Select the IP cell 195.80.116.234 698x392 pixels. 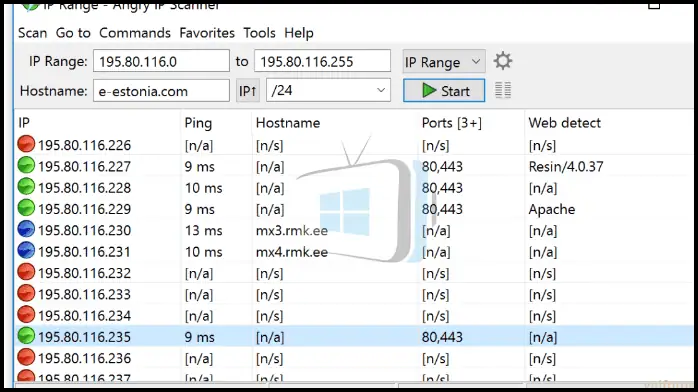click(85, 316)
